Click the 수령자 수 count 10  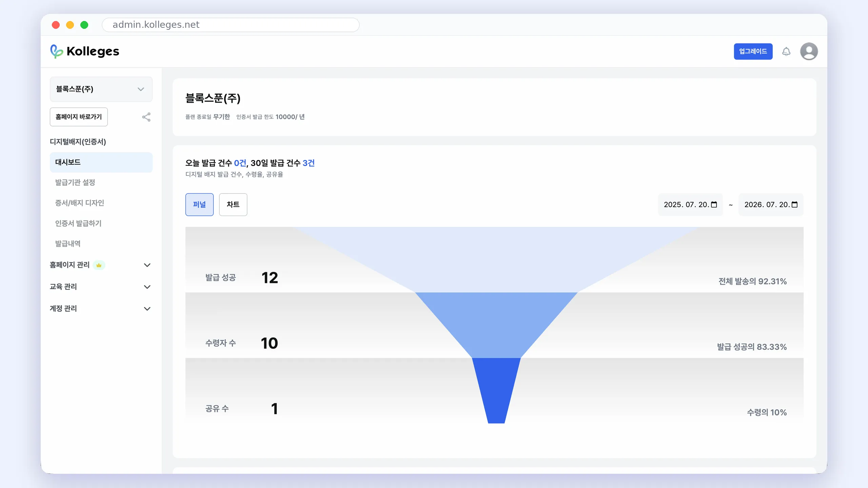pos(270,343)
